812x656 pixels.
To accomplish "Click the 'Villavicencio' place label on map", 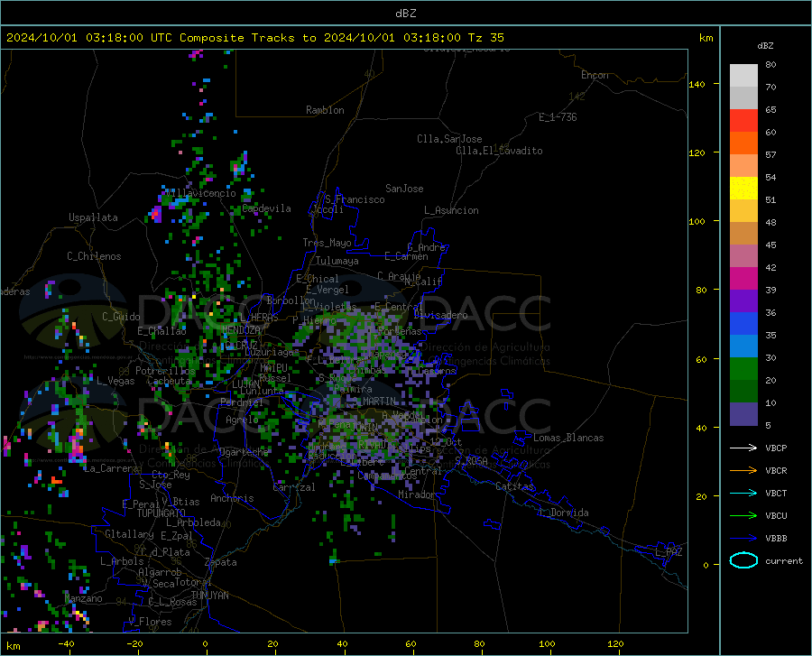I will click(x=200, y=193).
